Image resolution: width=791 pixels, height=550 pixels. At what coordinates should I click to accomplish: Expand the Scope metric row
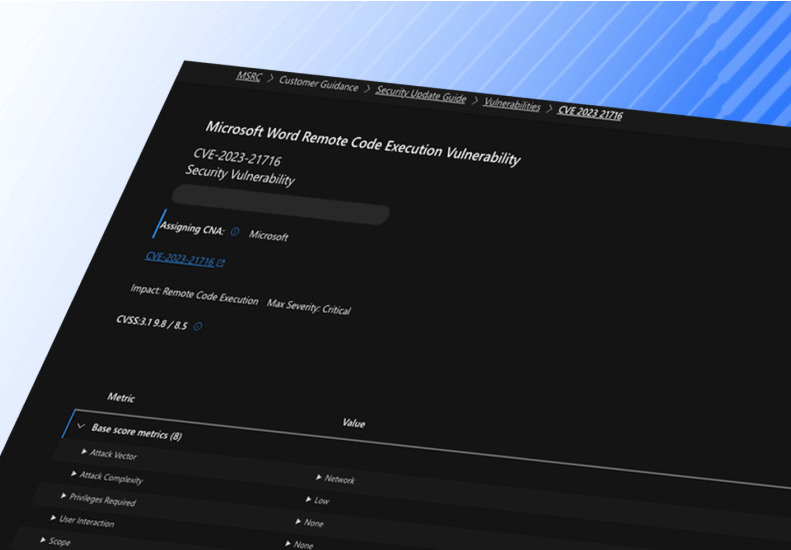(43, 540)
